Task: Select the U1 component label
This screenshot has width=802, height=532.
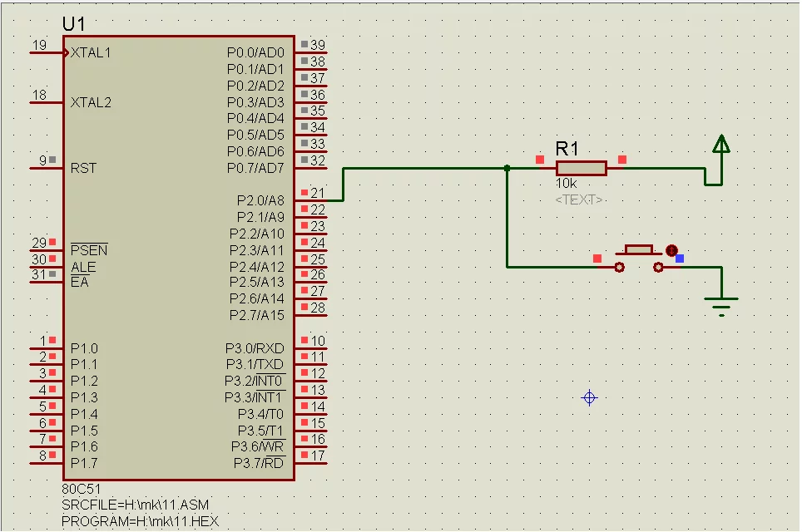Action: pyautogui.click(x=74, y=23)
